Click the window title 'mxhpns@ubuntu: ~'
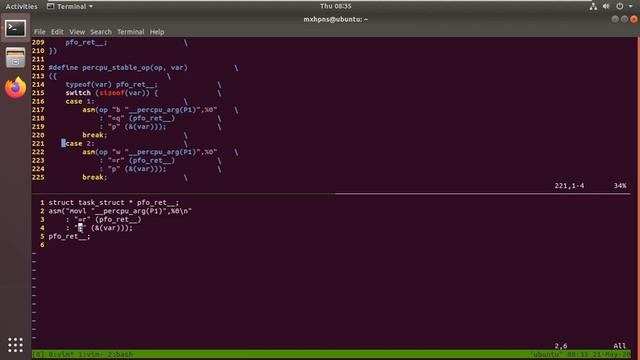Image resolution: width=640 pixels, height=360 pixels. coord(336,19)
